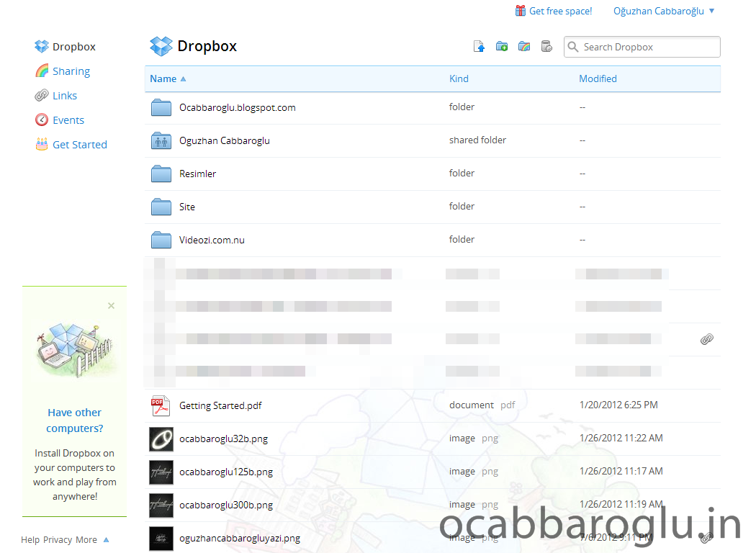This screenshot has width=756, height=553.
Task: Close the Have other computers? promo box
Action: point(112,306)
